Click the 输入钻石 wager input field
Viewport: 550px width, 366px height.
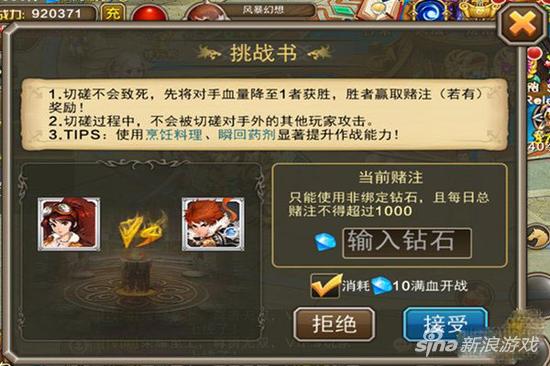click(407, 243)
